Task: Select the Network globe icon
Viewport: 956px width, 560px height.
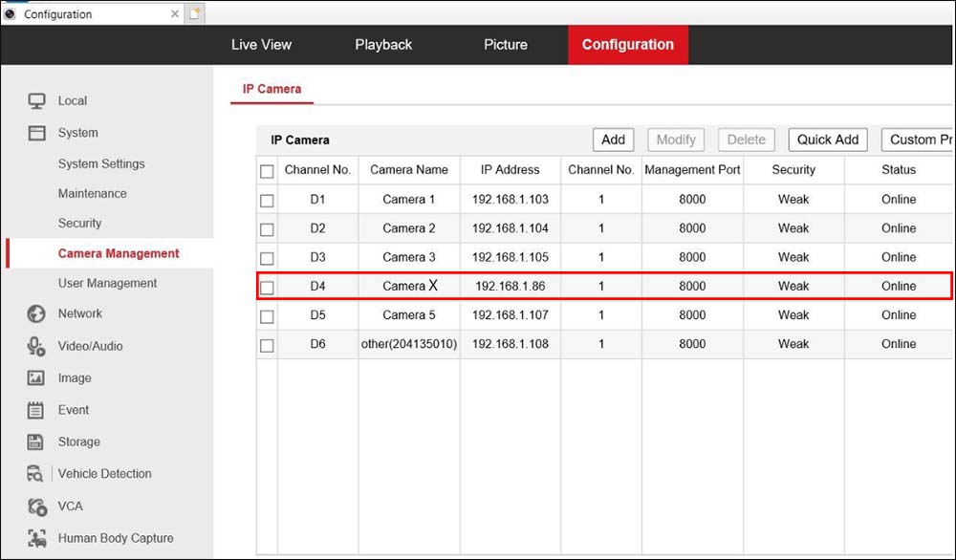Action: (x=36, y=313)
